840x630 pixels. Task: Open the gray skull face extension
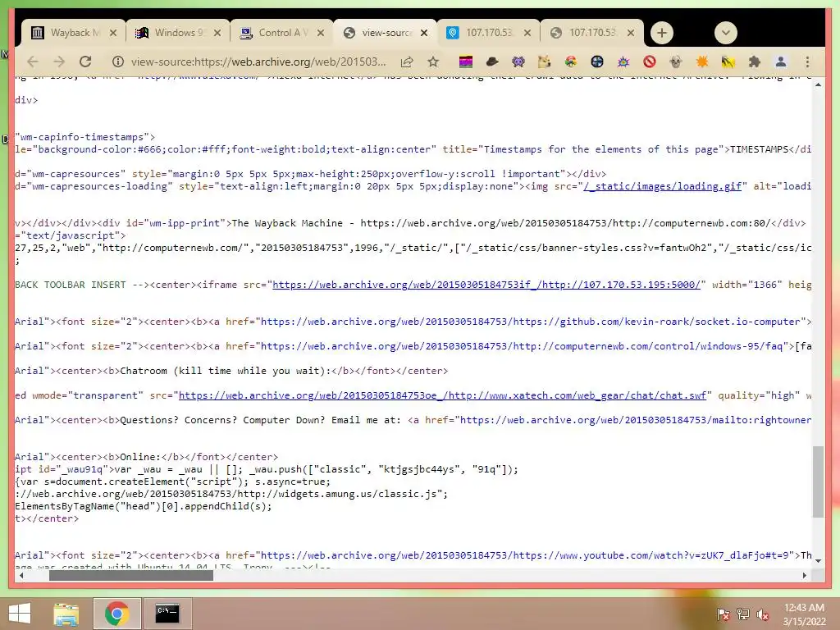point(676,62)
